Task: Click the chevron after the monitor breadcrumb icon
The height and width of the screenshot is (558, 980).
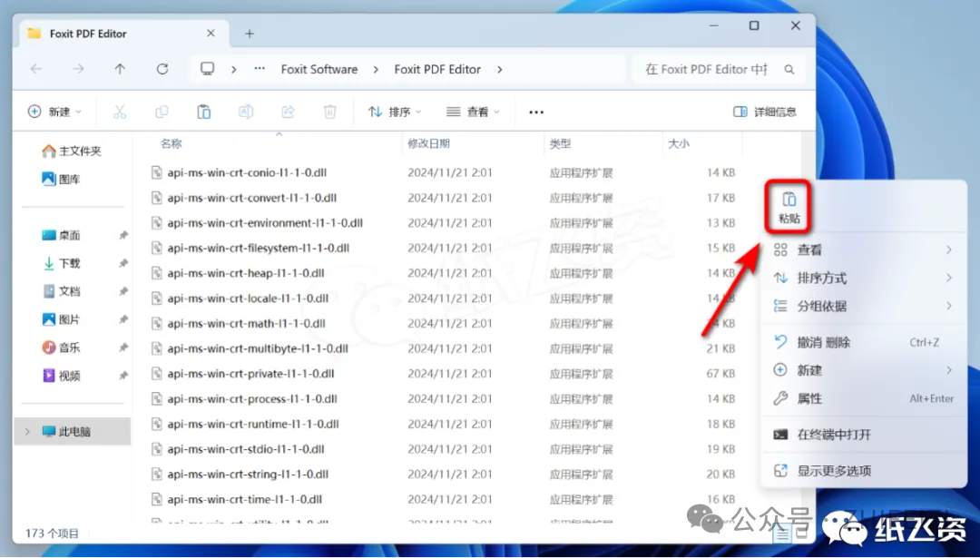Action: [x=234, y=69]
